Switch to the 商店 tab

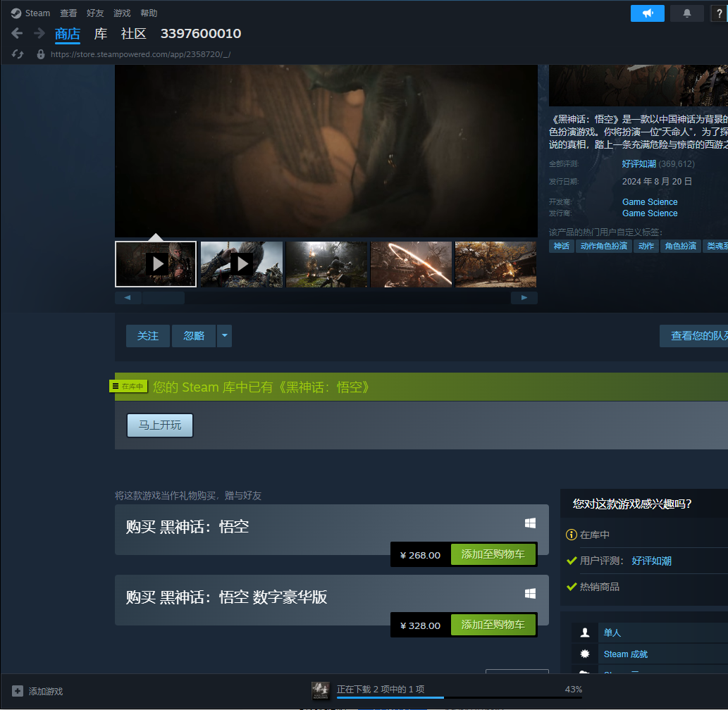click(x=68, y=34)
